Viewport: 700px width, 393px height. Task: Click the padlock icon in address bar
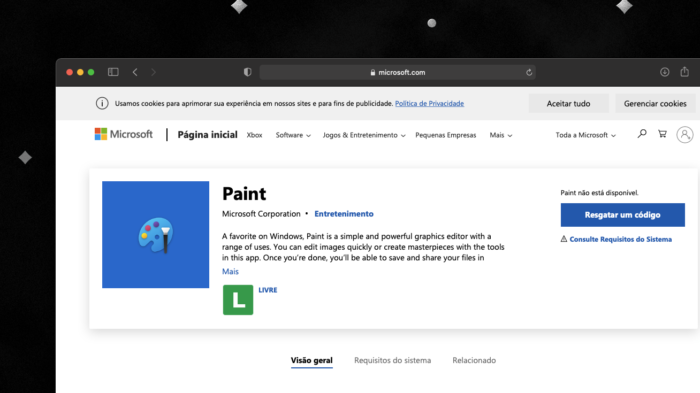373,72
